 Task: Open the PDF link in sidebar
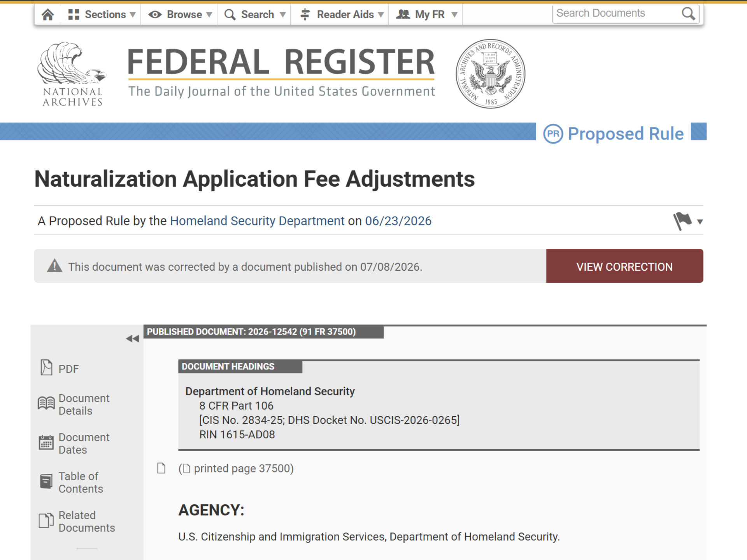coord(68,369)
